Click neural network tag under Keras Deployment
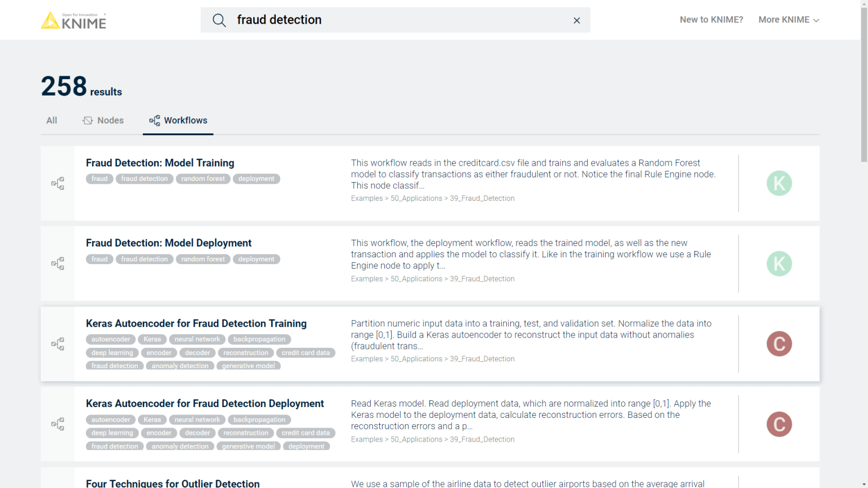This screenshot has height=488, width=868. point(197,420)
